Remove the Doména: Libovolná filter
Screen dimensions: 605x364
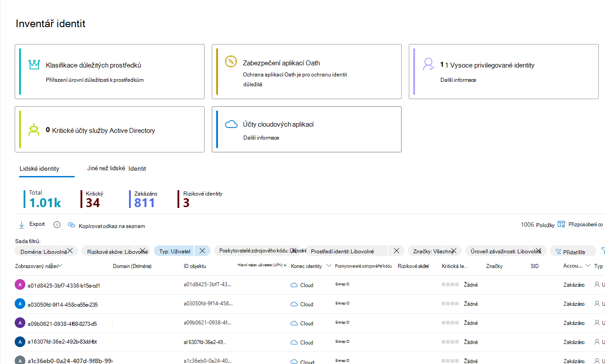coord(70,250)
